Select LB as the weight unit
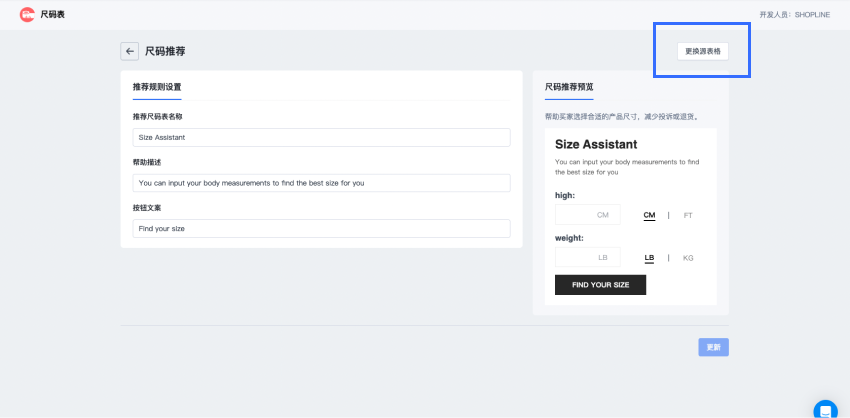 coord(649,258)
